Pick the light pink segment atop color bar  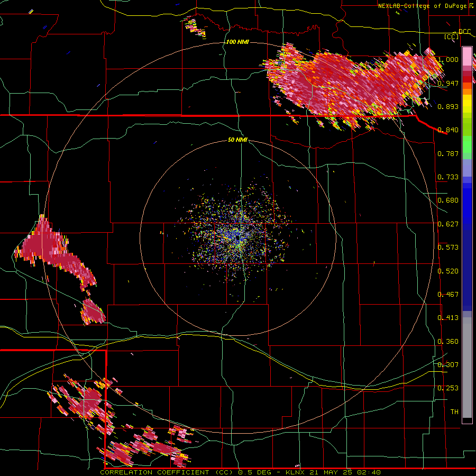pos(467,56)
